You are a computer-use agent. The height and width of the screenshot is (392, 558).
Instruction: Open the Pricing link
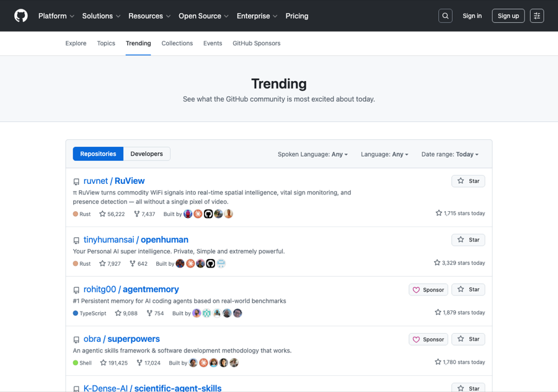(x=297, y=16)
